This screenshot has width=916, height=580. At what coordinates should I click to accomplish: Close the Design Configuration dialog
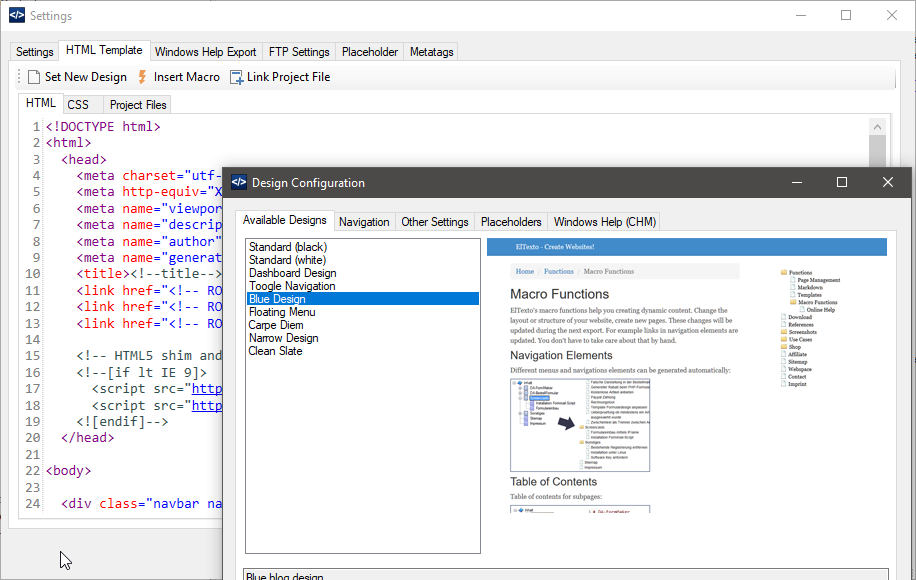click(x=888, y=182)
